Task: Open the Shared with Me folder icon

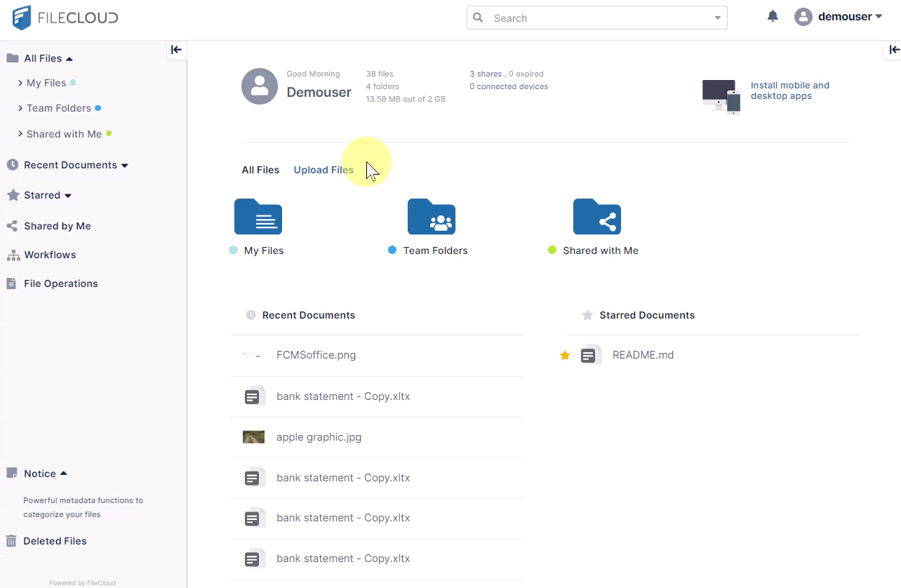Action: point(596,217)
